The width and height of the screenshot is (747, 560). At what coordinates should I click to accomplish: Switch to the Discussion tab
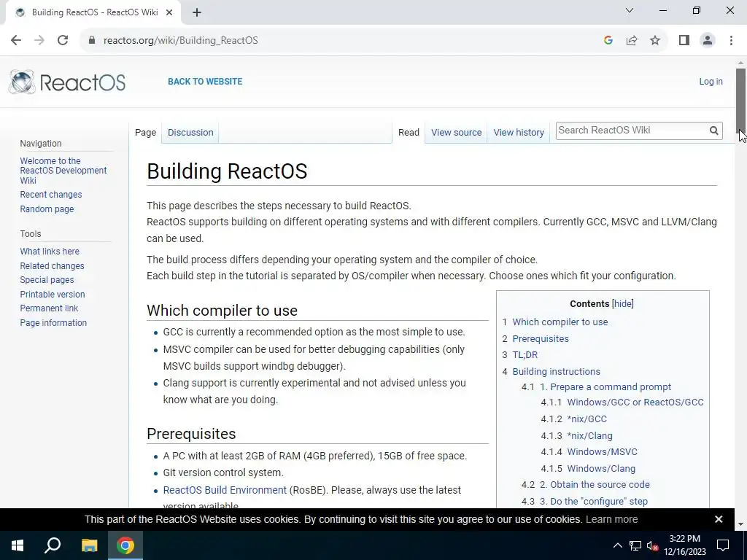click(x=190, y=133)
